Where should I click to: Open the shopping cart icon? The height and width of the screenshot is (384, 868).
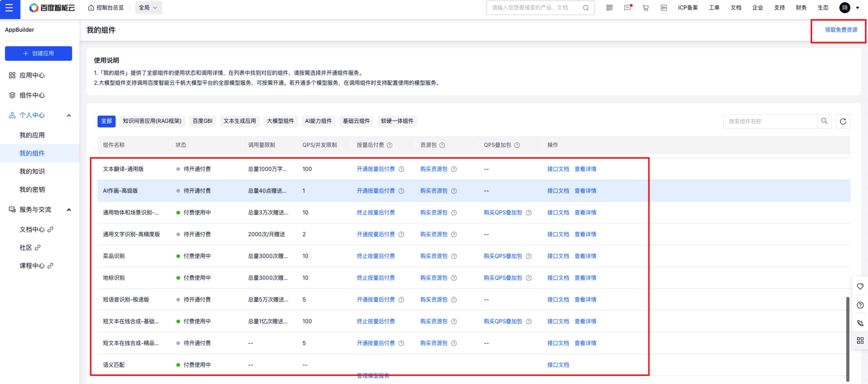[x=646, y=8]
